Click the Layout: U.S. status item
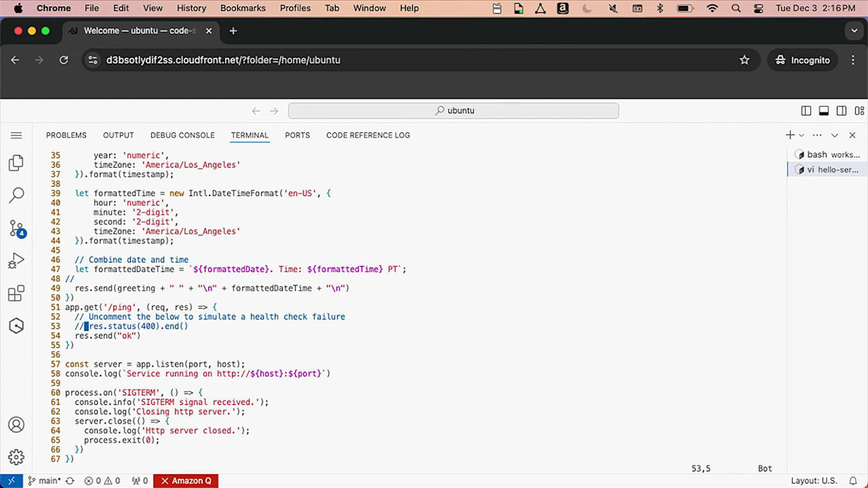The width and height of the screenshot is (868, 488). point(814,481)
